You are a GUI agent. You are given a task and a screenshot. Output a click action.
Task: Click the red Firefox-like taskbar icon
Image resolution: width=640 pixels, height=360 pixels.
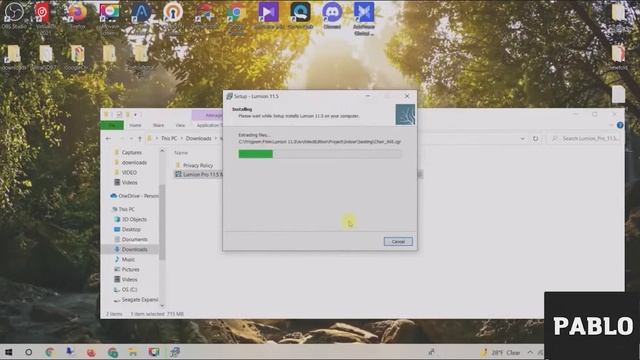coord(91,352)
